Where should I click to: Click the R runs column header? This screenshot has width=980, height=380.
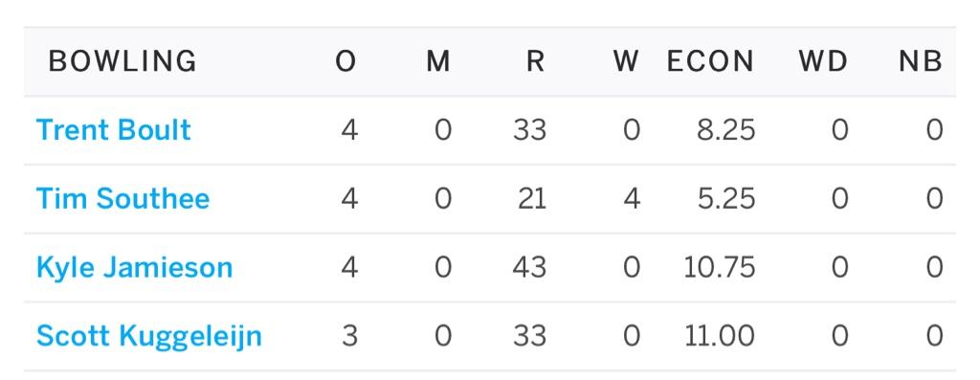pos(536,62)
